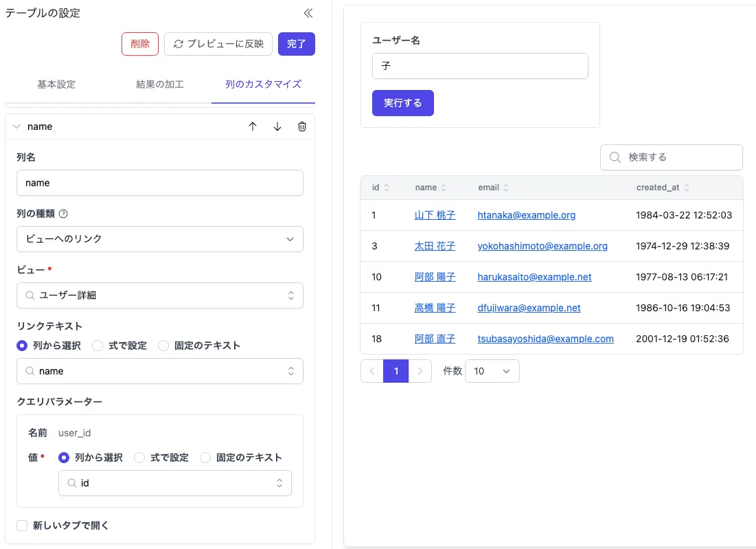Image resolution: width=756 pixels, height=549 pixels.
Task: Move name column down with arrow
Action: click(277, 126)
